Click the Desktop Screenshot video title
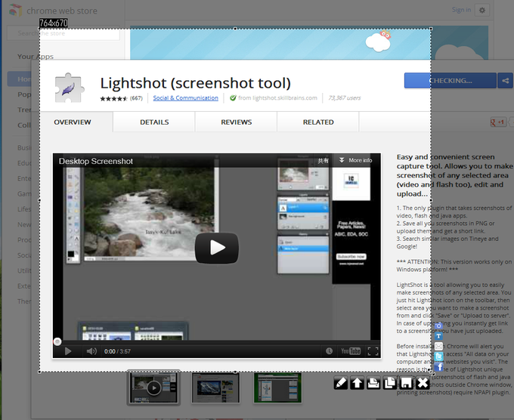514x420 pixels. tap(96, 161)
